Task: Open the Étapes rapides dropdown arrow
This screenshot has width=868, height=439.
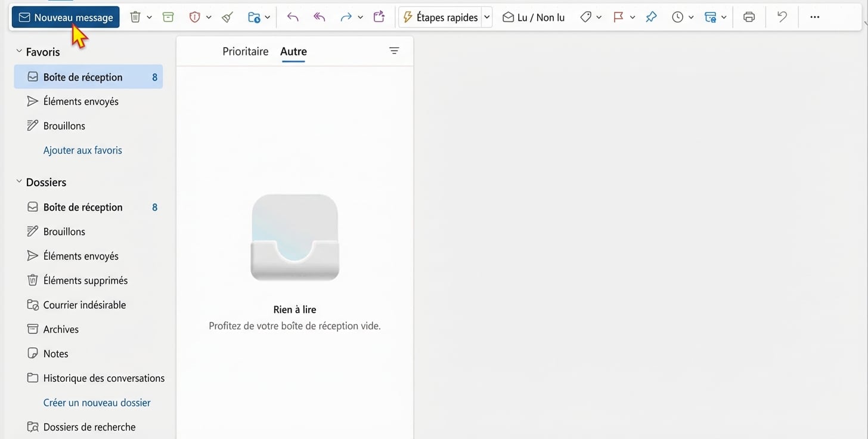Action: tap(487, 17)
